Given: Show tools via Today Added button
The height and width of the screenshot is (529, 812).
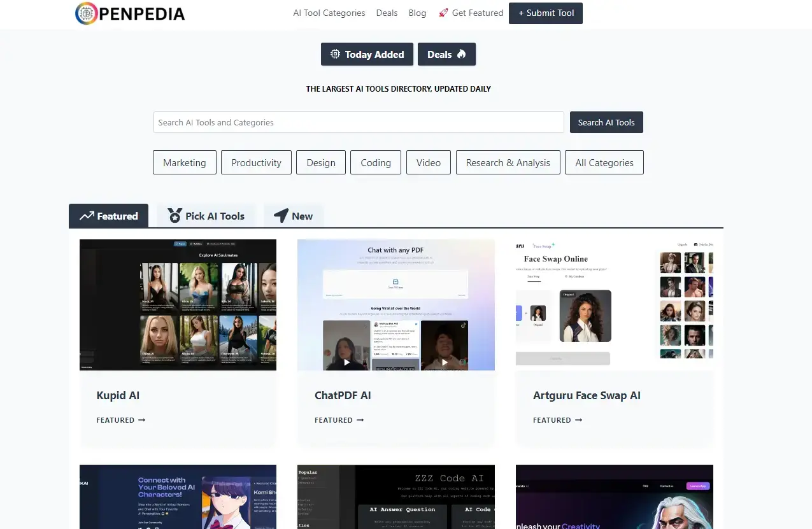Looking at the screenshot, I should 367,55.
